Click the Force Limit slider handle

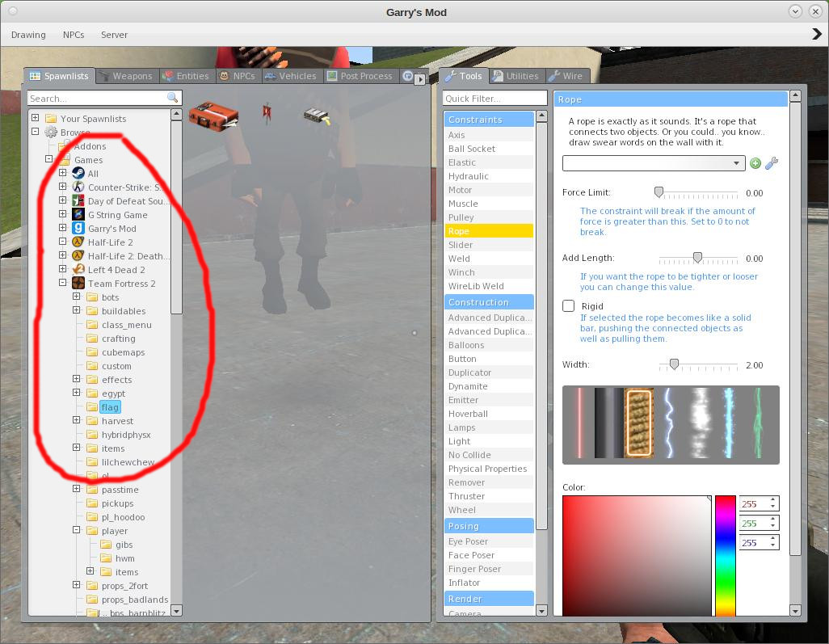pyautogui.click(x=659, y=193)
